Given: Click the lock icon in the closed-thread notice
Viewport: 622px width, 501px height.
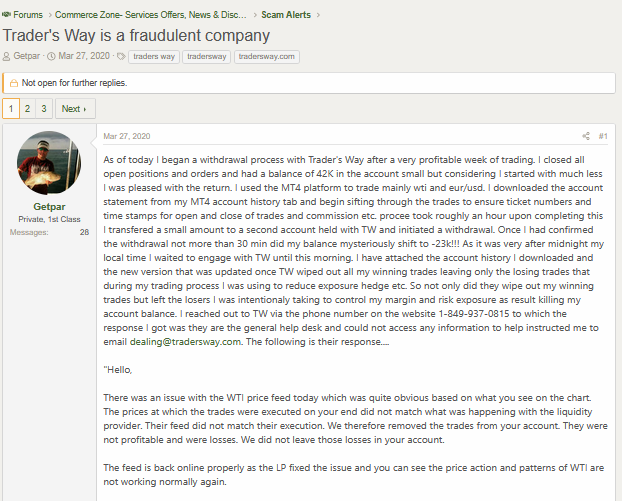Looking at the screenshot, I should (14, 83).
